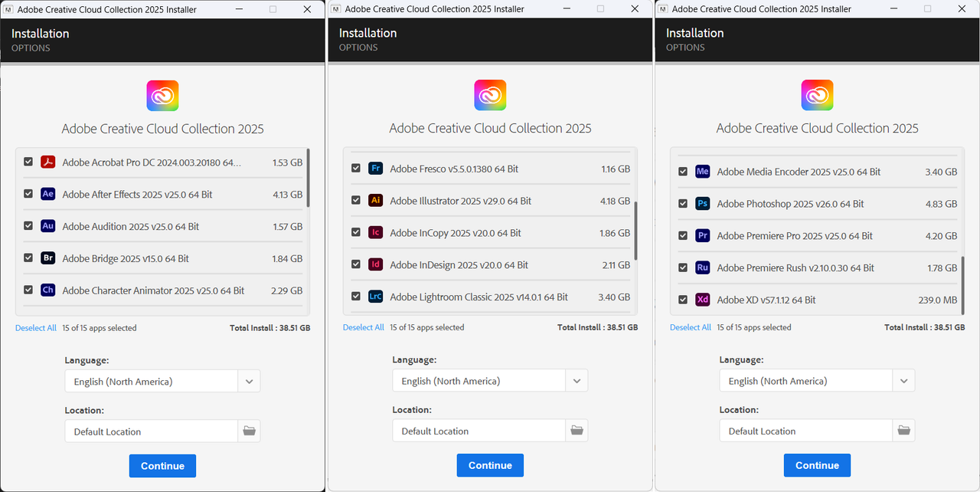Uncheck Adobe Photoshop 2025 checkbox
This screenshot has width=980, height=492.
[683, 204]
